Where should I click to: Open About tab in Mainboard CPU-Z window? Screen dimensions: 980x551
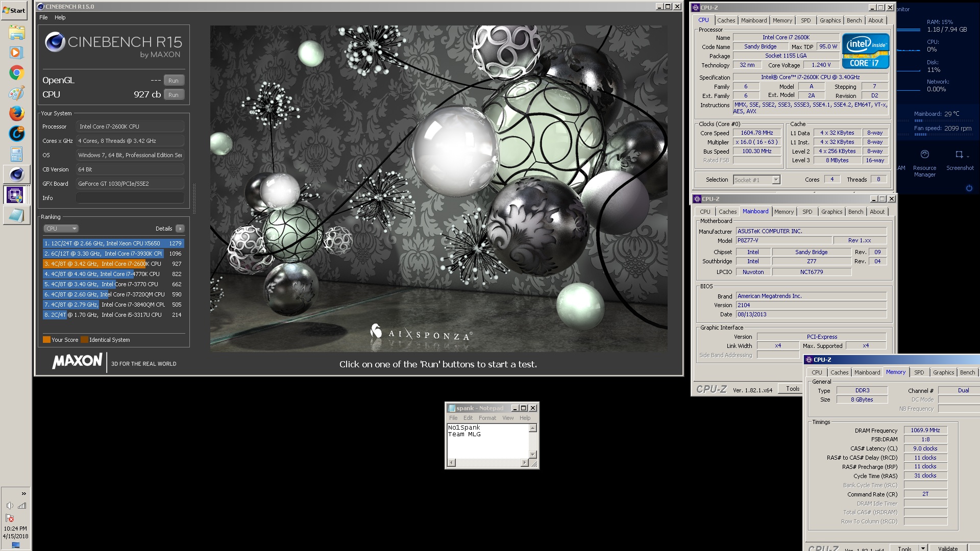(x=877, y=212)
